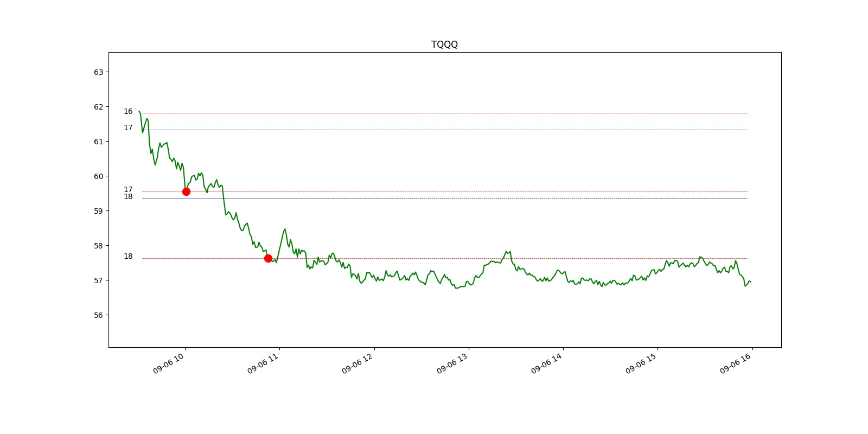This screenshot has width=868, height=434.
Task: Click level label 16 at top red line
Action: [x=128, y=111]
